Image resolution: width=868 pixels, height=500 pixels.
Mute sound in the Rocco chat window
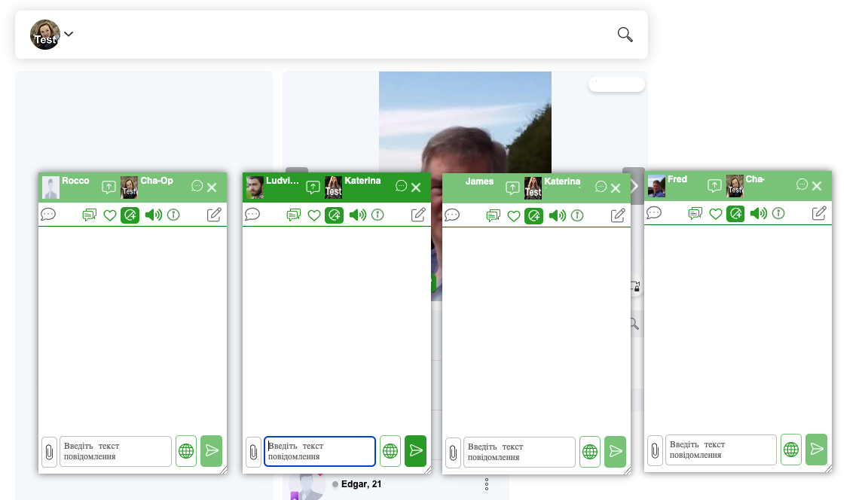click(154, 215)
